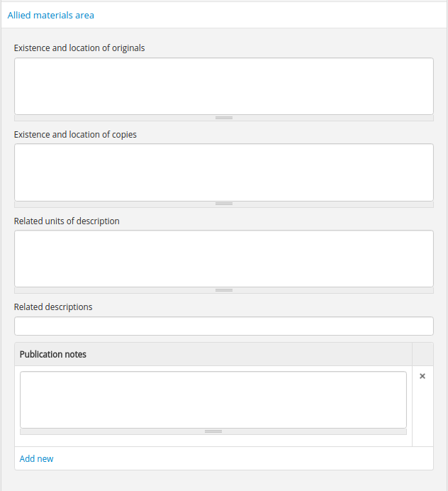The image size is (448, 491).
Task: Click the "Related units of description" label
Action: 67,221
